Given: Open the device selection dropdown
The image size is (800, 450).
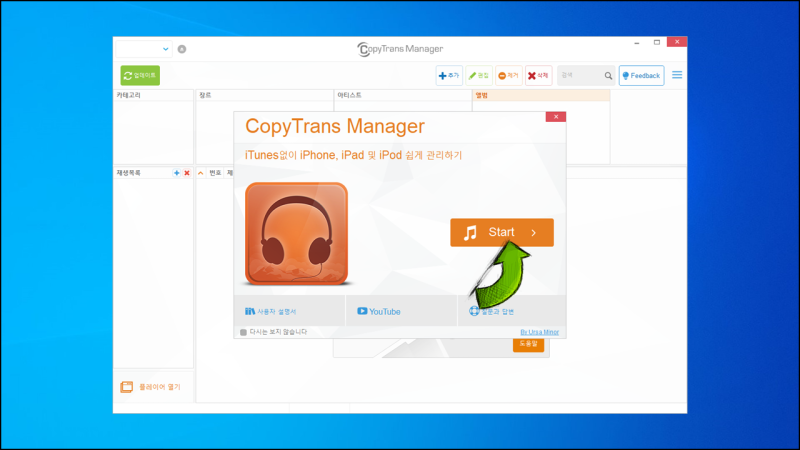Looking at the screenshot, I should click(x=144, y=49).
